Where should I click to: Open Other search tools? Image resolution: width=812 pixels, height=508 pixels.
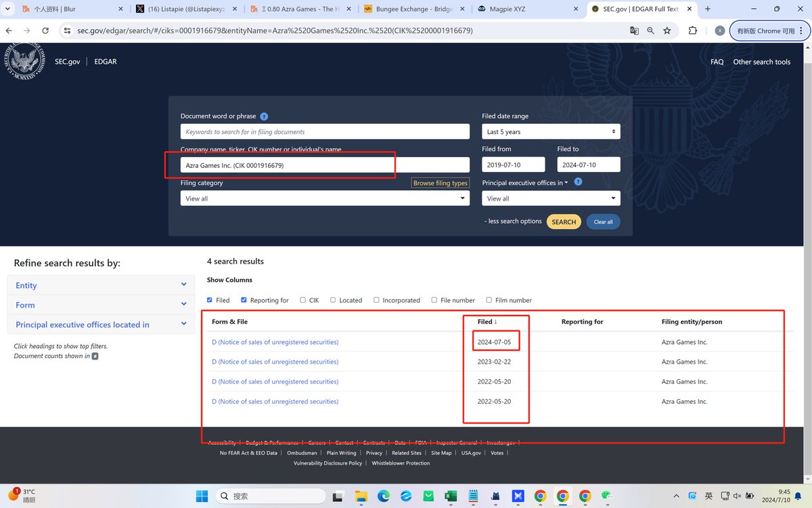(761, 62)
